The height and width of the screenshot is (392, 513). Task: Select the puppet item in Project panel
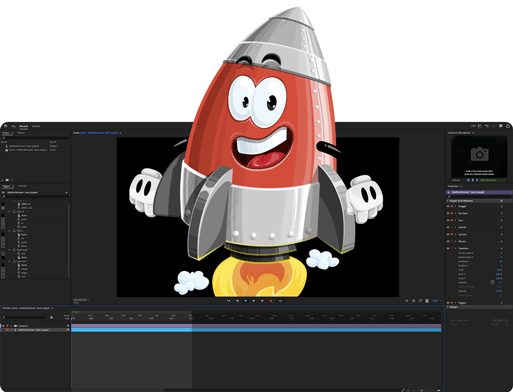[24, 146]
